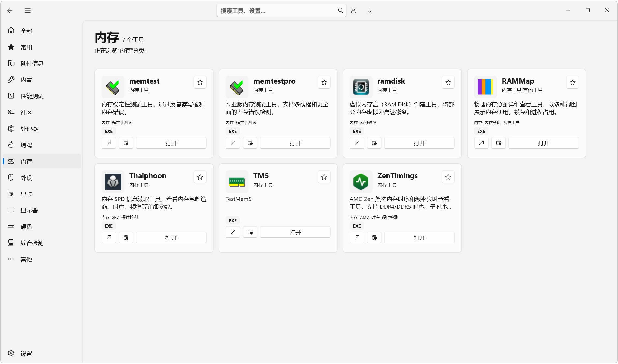Launch ramdisk via 打开 button
Viewport: 618px width, 364px height.
point(419,143)
